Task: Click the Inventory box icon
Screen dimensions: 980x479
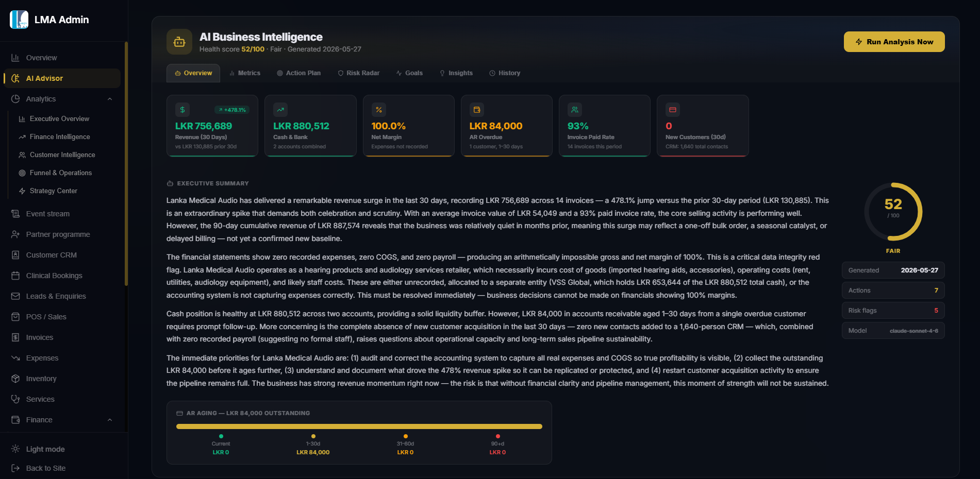Action: pos(15,379)
